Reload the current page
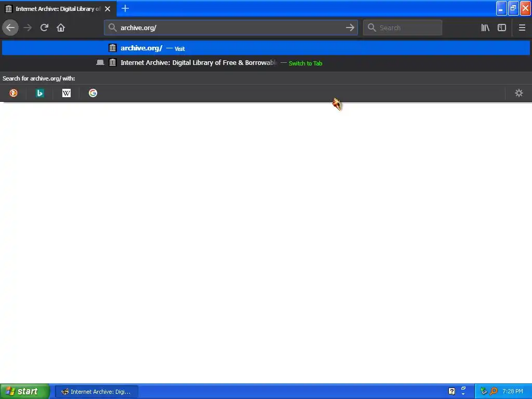The image size is (532, 399). [44, 28]
